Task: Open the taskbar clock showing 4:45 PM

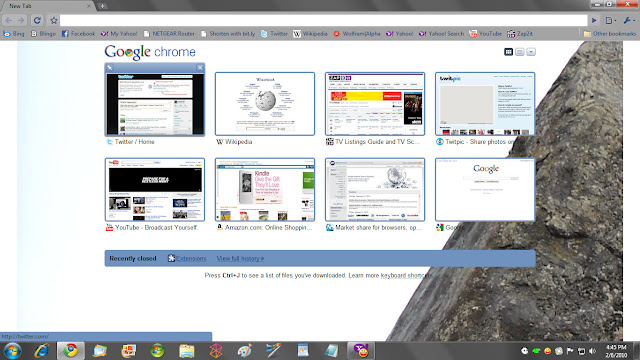Action: click(x=616, y=351)
